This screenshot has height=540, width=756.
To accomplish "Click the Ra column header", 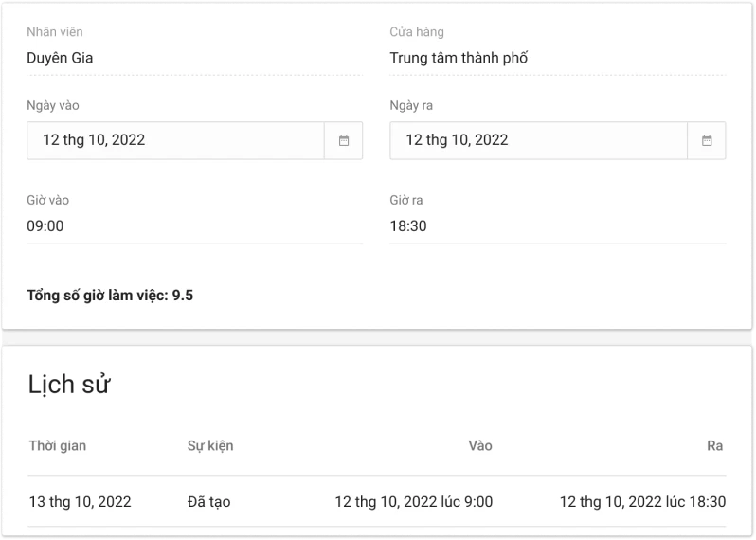I will 715,445.
